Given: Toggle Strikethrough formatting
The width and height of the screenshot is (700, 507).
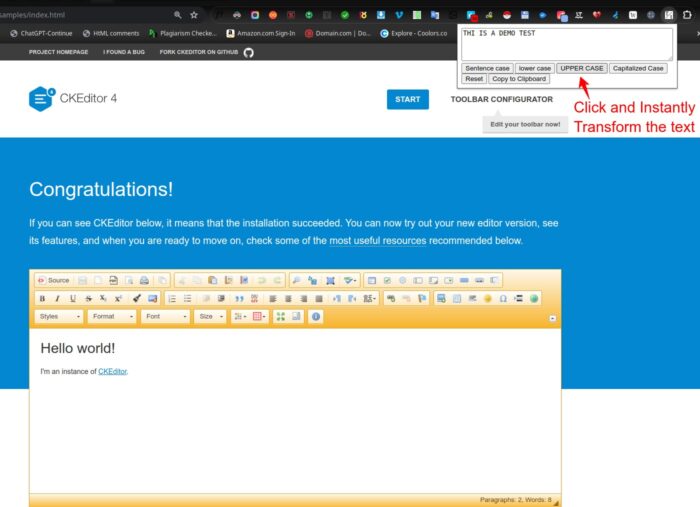Looking at the screenshot, I should 88,299.
